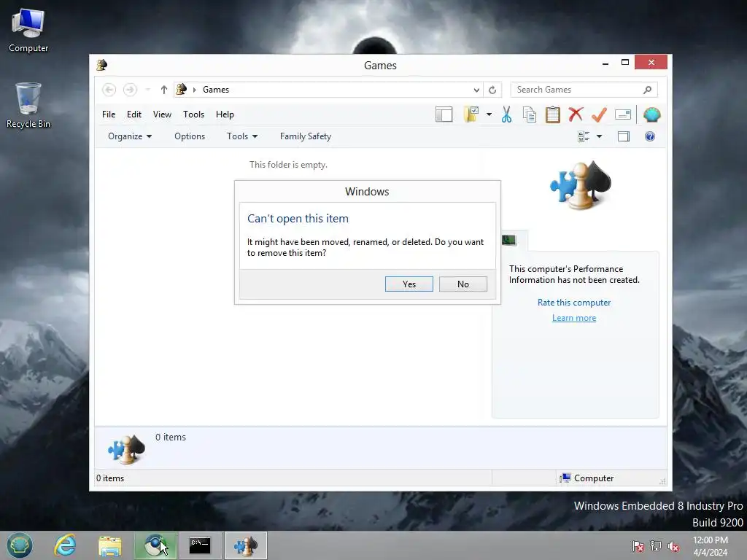Expand the address bar history dropdown
This screenshot has height=560, width=747.
pos(476,90)
